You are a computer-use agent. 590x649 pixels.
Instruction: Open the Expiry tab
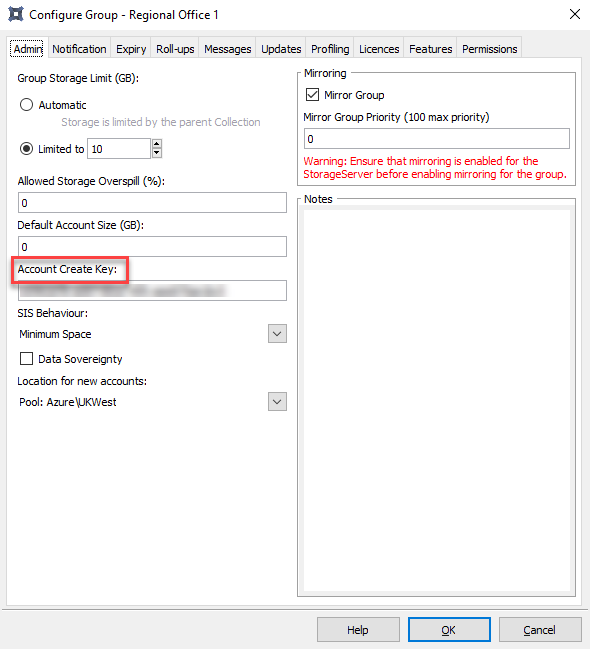[131, 49]
